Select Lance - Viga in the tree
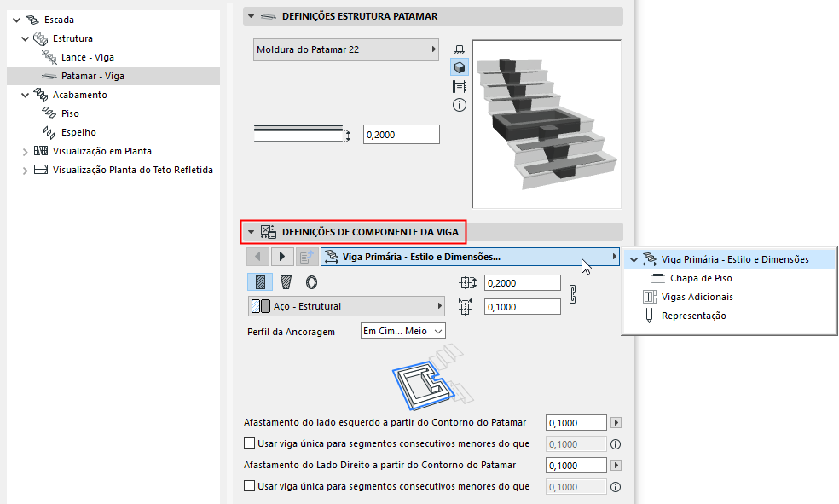Screen dimensions: 839x504 (87, 57)
